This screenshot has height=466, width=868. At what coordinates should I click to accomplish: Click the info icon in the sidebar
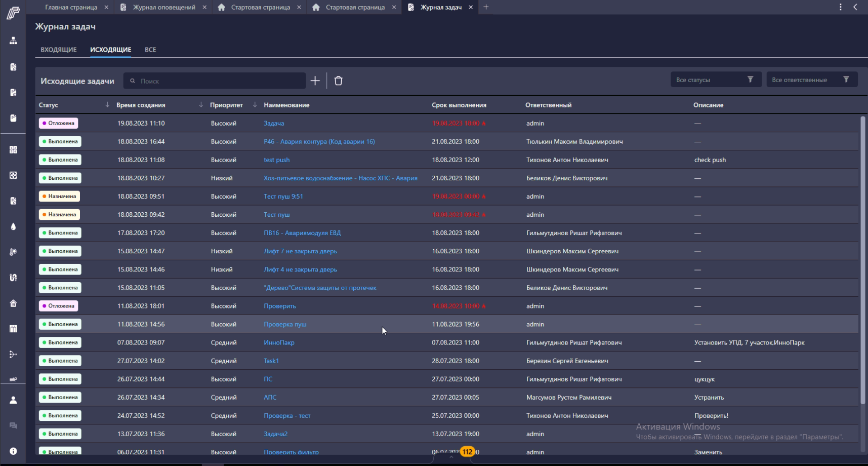13,451
